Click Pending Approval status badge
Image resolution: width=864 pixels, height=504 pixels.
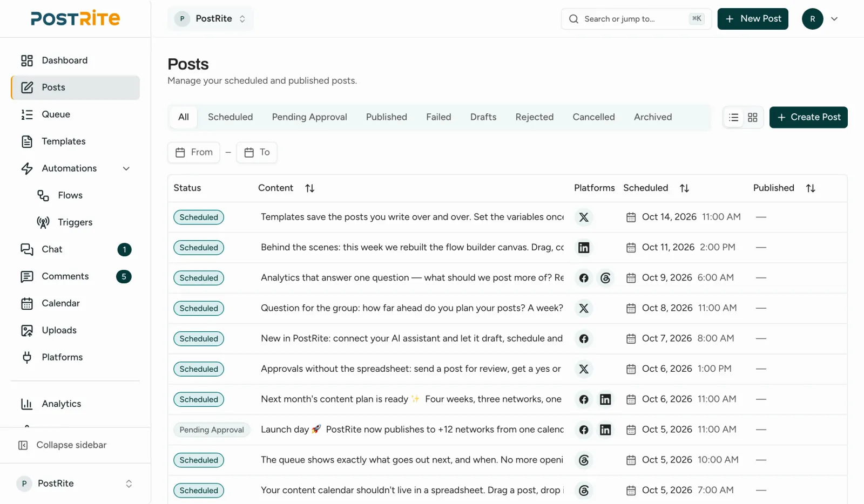tap(212, 430)
